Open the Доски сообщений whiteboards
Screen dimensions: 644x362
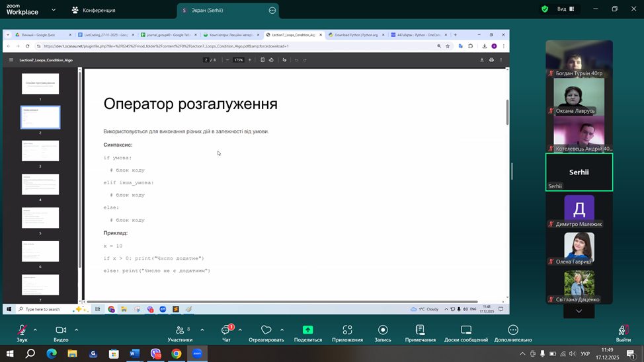(x=466, y=332)
